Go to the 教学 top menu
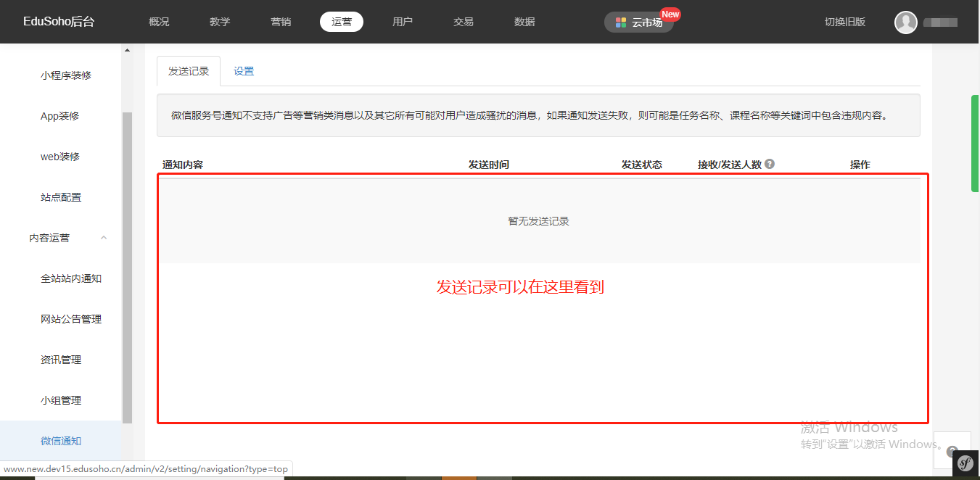 [x=220, y=22]
